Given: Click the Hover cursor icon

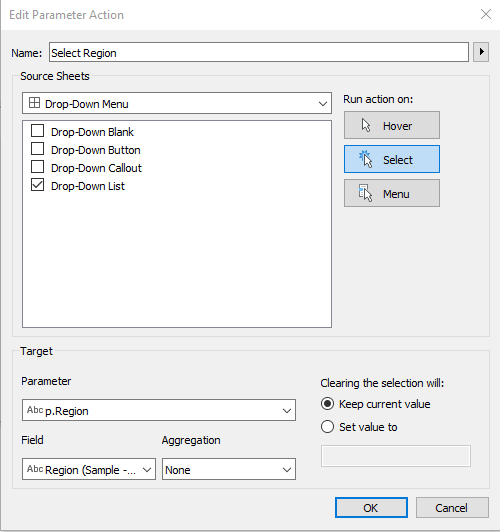Looking at the screenshot, I should pos(366,125).
